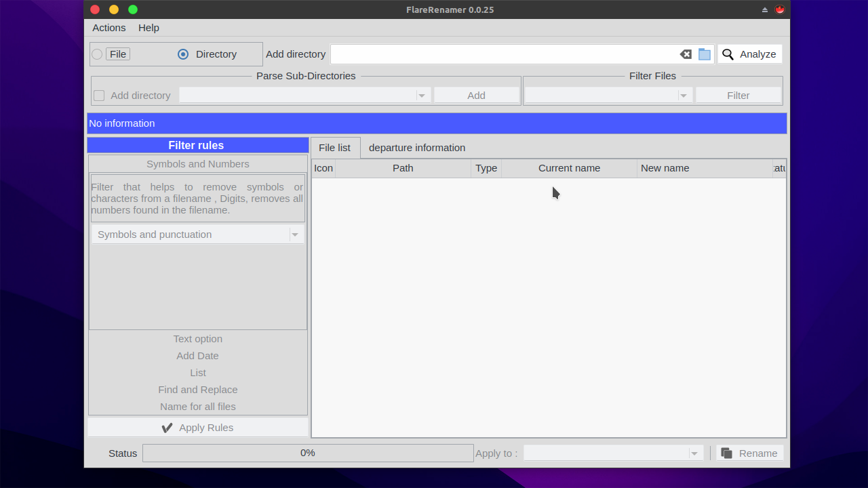This screenshot has height=488, width=868.
Task: Click the red round icon in title bar
Action: [780, 9]
